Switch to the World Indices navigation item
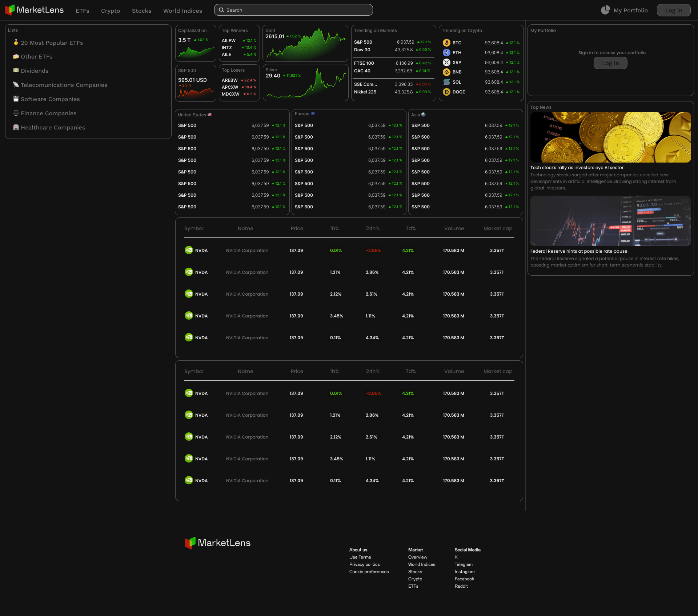 click(182, 11)
